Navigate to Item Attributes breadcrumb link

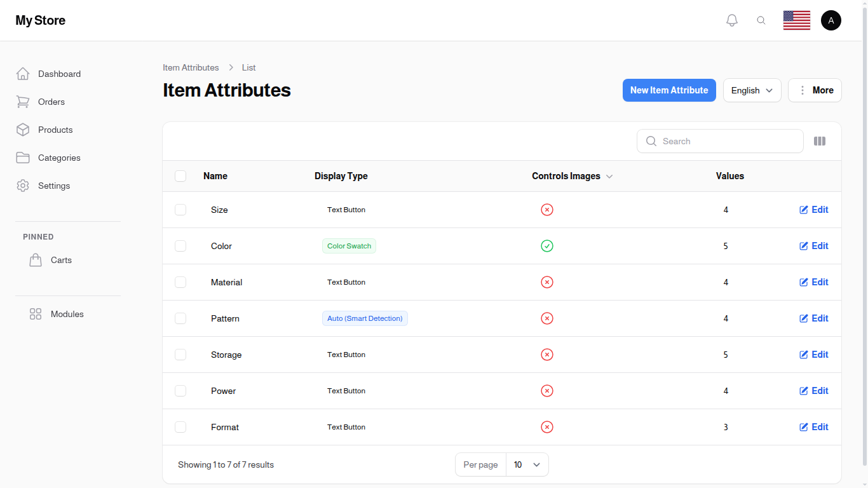(191, 67)
